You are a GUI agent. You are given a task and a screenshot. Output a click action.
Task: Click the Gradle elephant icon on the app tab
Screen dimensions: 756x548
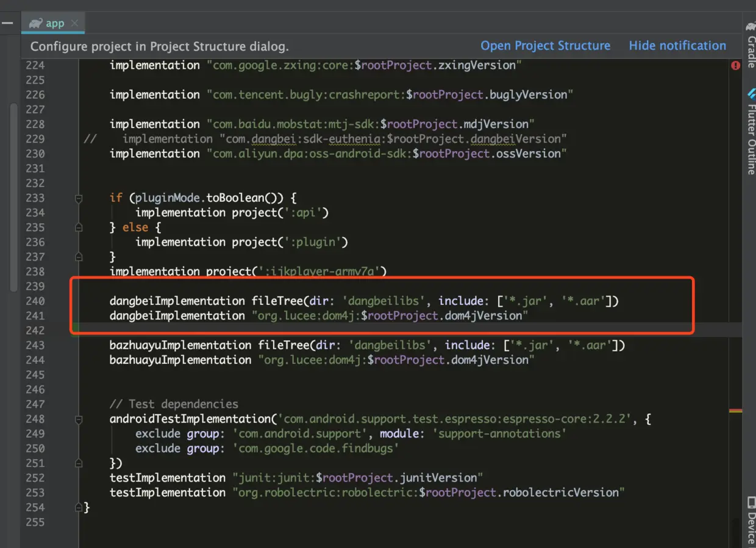pos(37,23)
